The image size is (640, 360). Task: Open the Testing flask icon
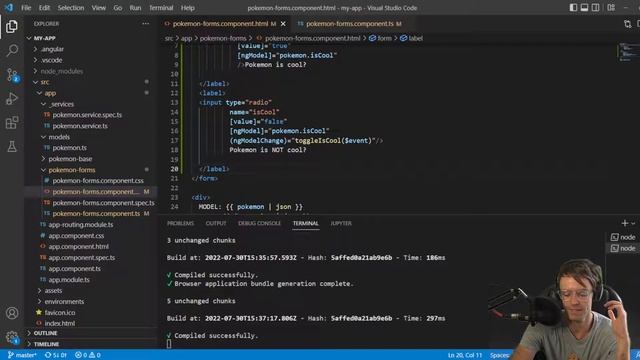point(12,147)
